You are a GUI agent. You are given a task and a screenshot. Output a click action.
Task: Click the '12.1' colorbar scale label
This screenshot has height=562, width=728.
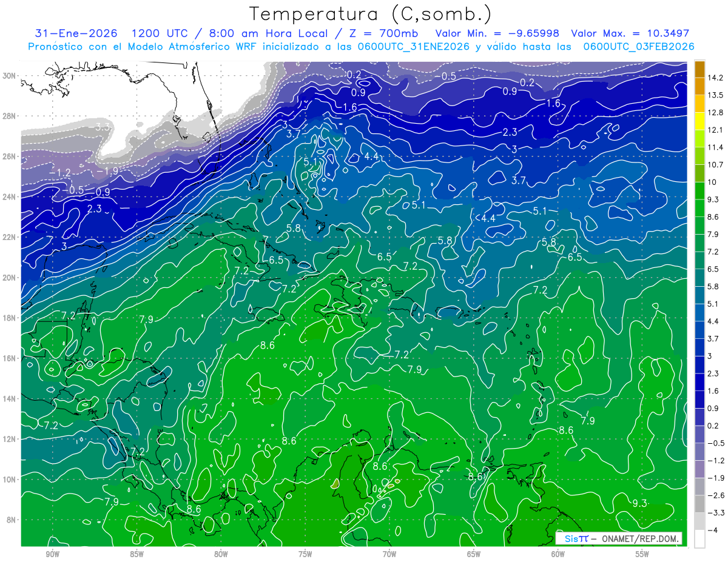[716, 130]
